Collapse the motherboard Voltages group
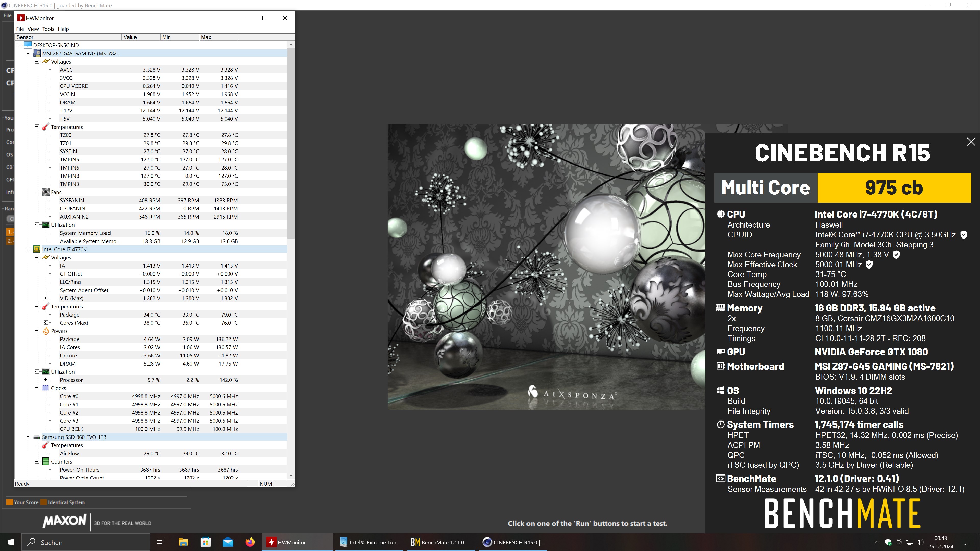Viewport: 980px width, 551px height. [37, 61]
